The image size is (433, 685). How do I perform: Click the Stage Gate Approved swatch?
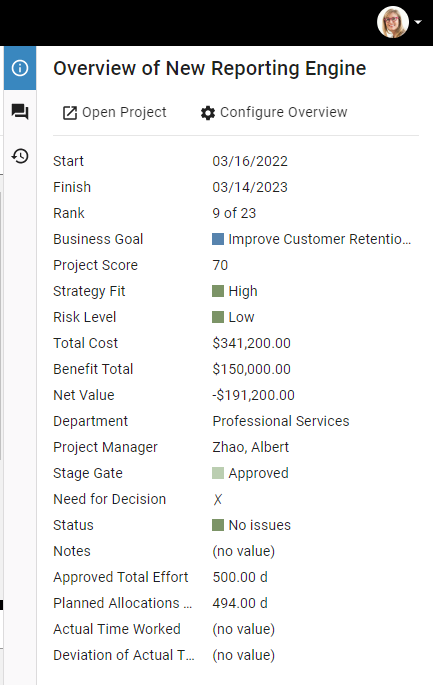(218, 473)
